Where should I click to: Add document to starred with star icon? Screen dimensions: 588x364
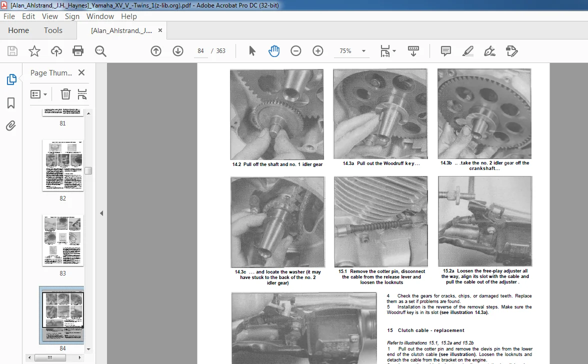(34, 51)
